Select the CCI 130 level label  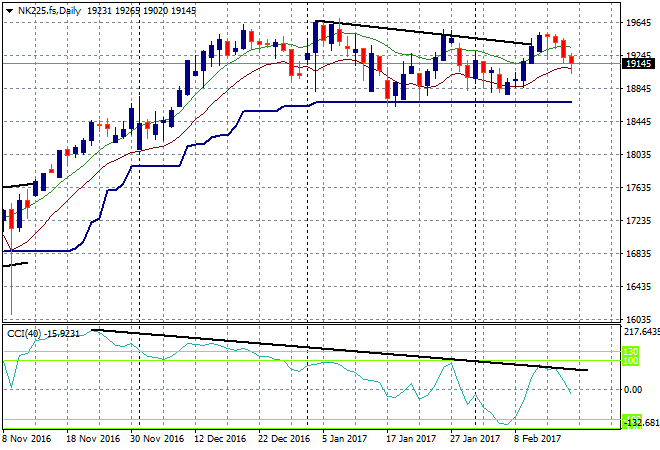coord(631,351)
